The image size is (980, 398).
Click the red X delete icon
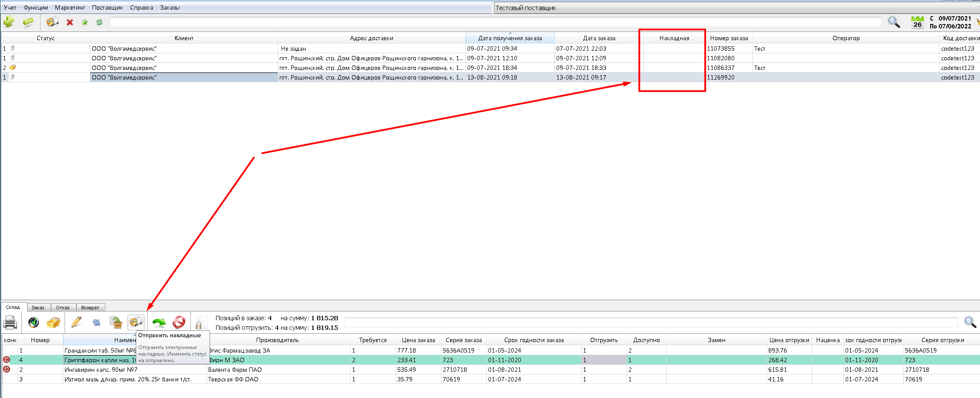tap(70, 22)
